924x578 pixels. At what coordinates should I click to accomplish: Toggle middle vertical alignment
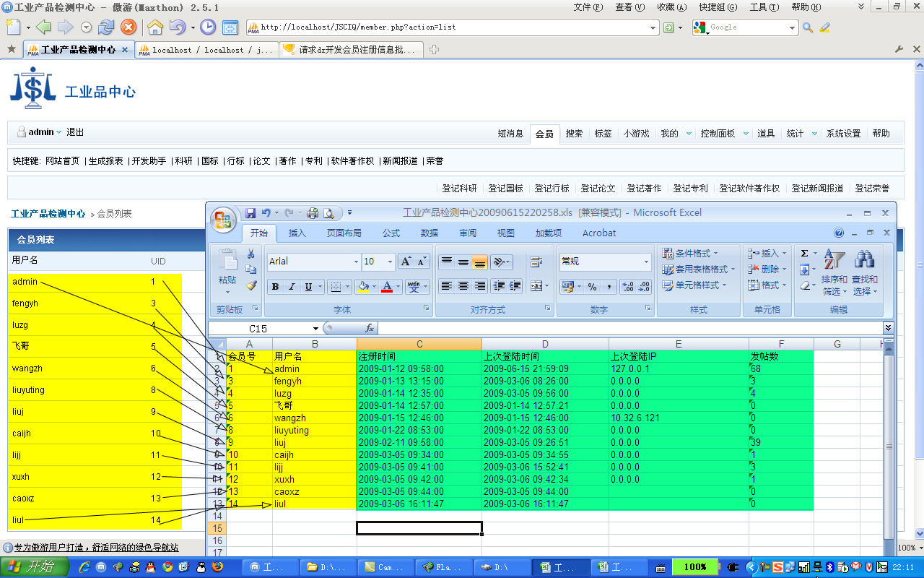[x=463, y=262]
